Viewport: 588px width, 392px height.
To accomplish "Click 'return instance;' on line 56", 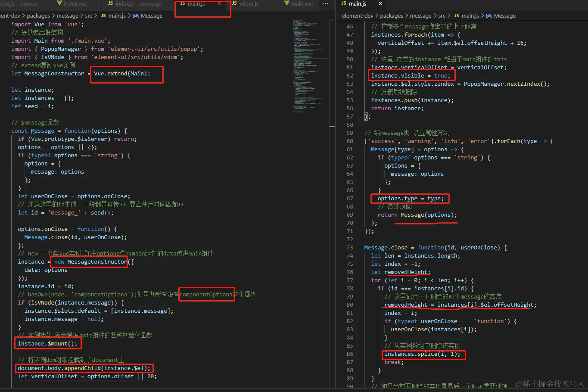I will point(398,108).
